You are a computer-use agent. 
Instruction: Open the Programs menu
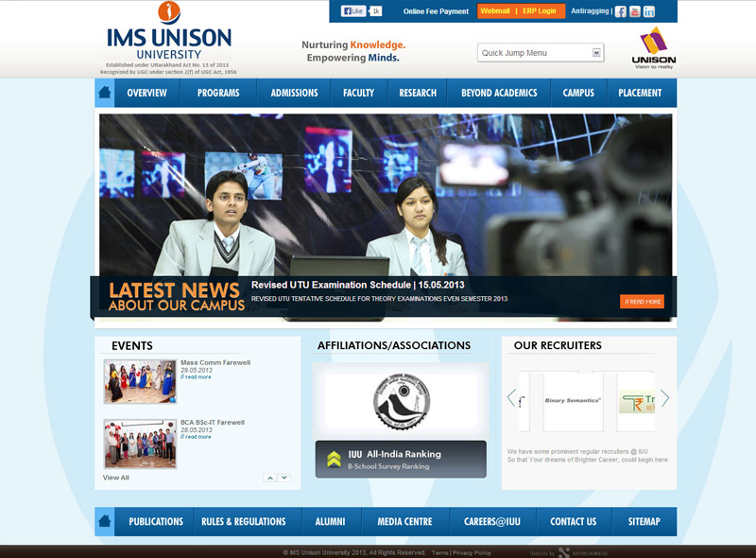pyautogui.click(x=218, y=93)
